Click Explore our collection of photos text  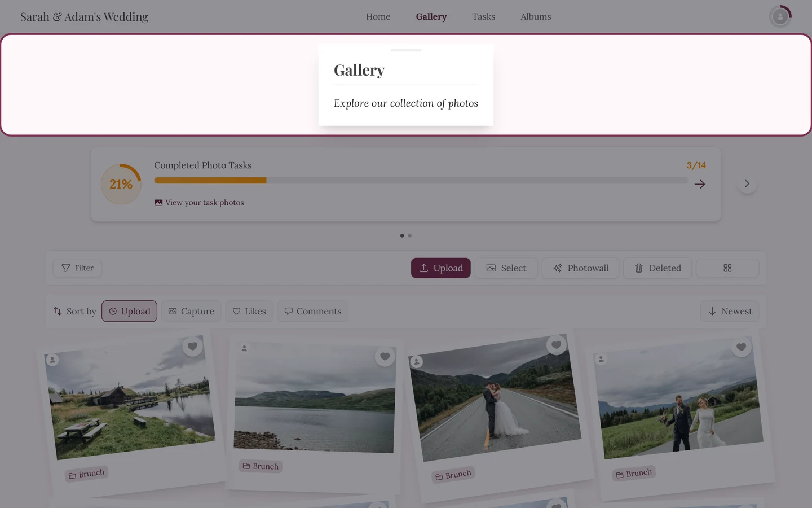(x=406, y=103)
